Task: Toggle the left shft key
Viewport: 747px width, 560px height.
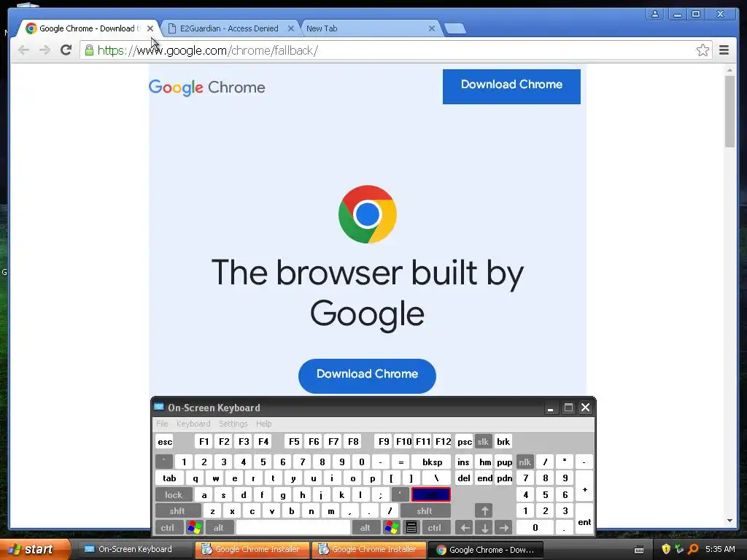Action: [178, 511]
